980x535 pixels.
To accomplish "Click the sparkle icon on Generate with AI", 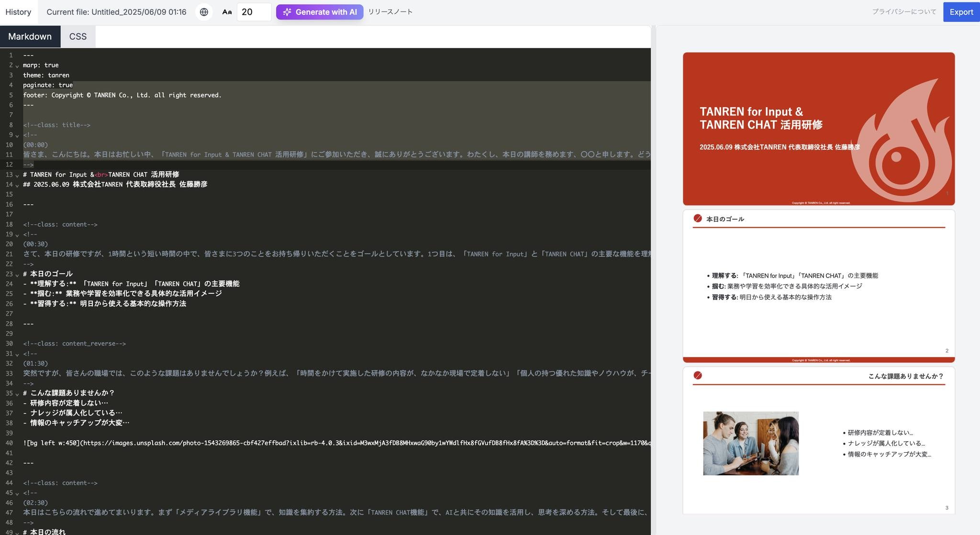I will coord(287,12).
